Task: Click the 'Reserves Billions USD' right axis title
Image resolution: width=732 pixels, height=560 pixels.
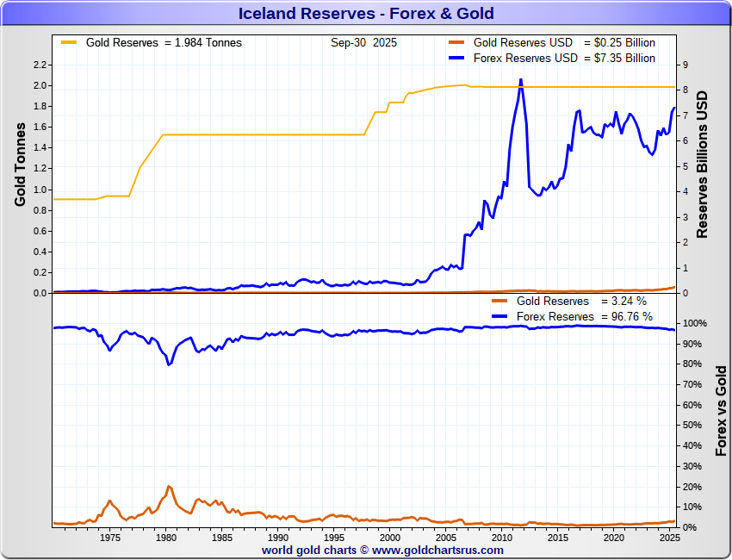Action: [x=702, y=165]
